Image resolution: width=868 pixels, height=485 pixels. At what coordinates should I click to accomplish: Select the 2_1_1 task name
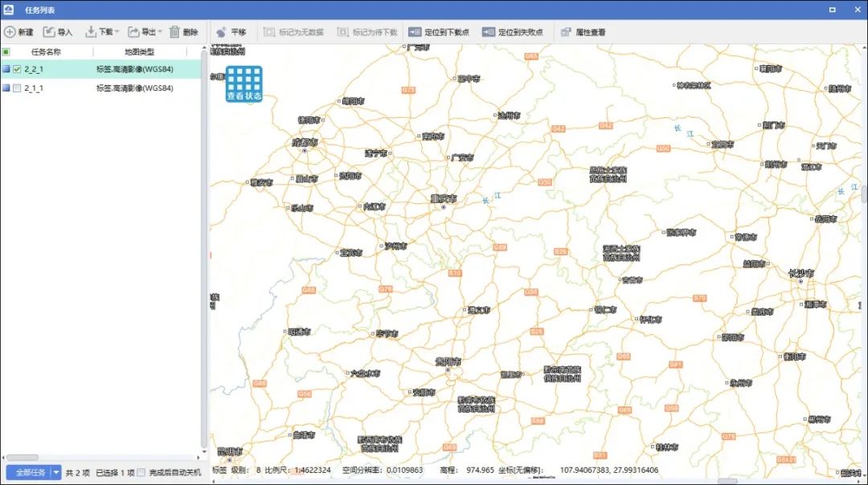[x=34, y=88]
